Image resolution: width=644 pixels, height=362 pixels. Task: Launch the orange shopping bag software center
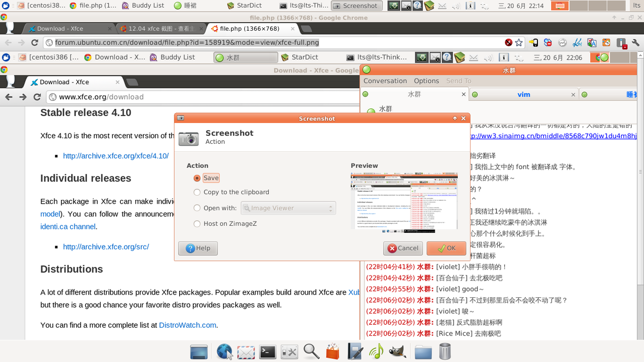point(333,352)
